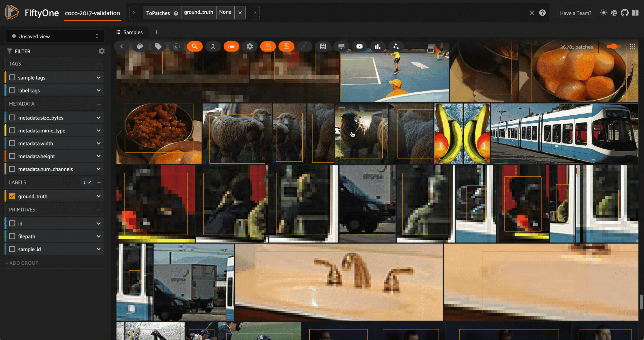
Task: Adjust the grid zoom slider
Action: coord(614,46)
